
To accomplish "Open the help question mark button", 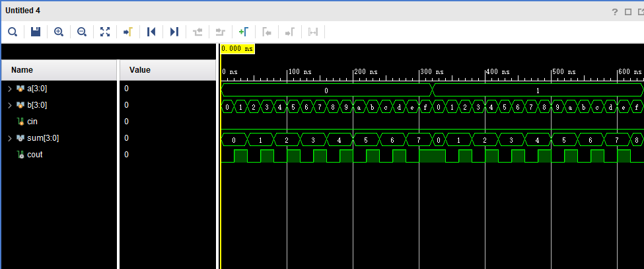I will coord(615,11).
